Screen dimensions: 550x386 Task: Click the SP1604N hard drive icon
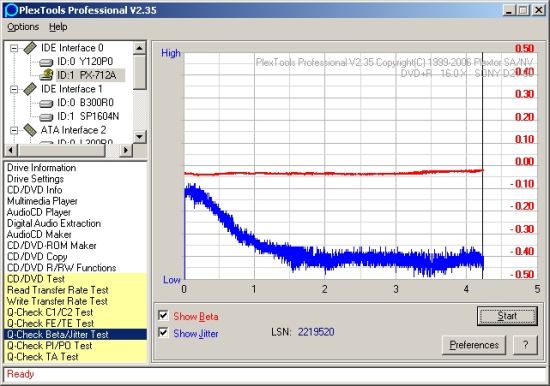[x=46, y=117]
